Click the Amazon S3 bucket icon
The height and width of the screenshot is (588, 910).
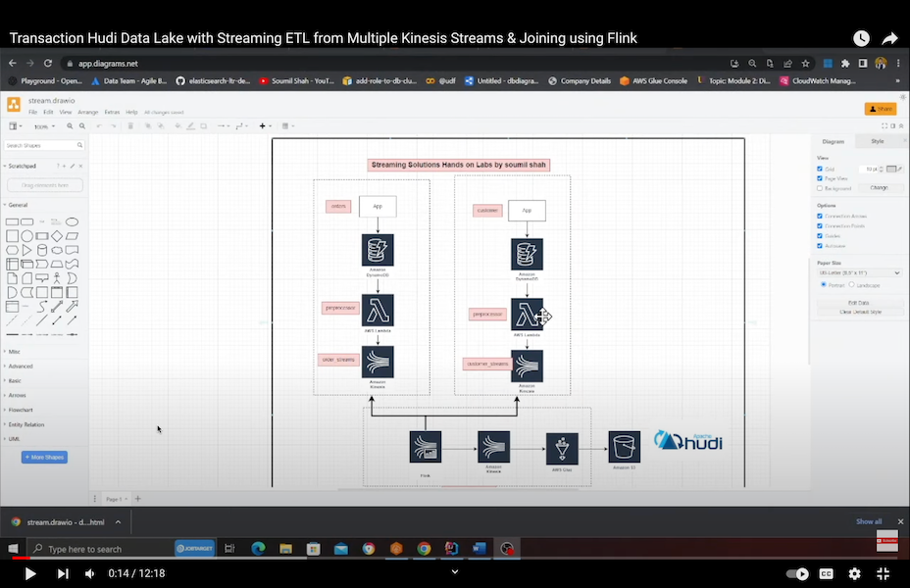624,447
